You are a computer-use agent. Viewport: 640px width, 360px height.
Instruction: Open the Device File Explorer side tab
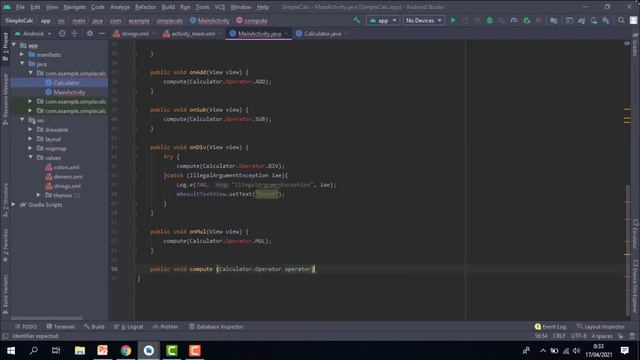[635, 287]
